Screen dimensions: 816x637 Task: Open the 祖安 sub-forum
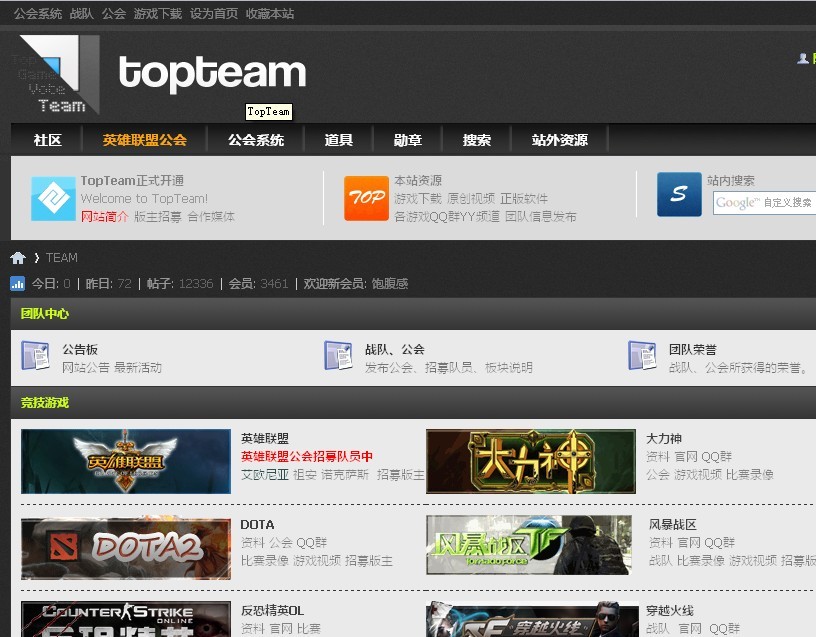[x=305, y=475]
